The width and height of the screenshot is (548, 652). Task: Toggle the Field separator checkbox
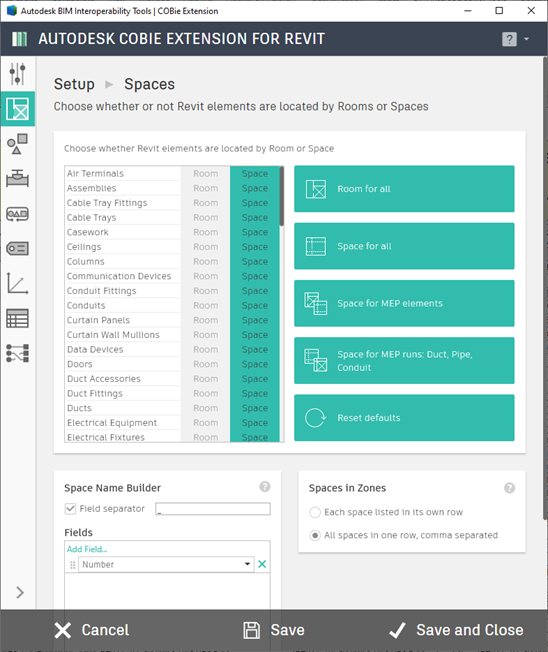pyautogui.click(x=70, y=509)
